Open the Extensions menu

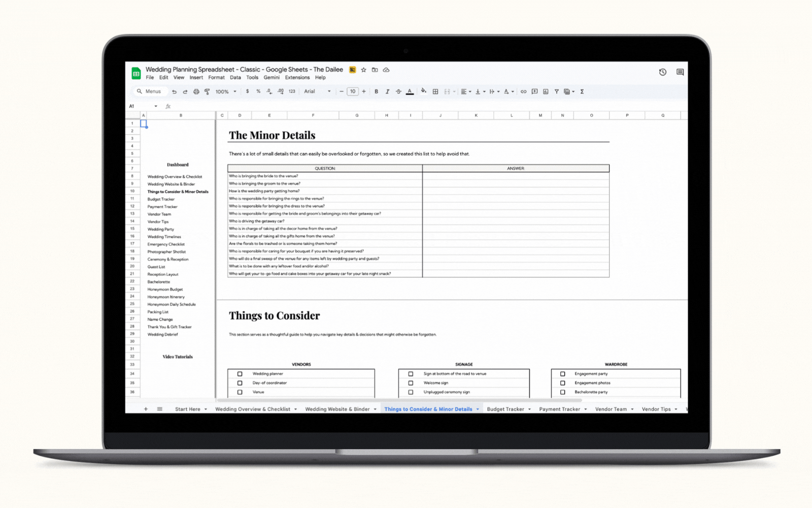tap(297, 78)
